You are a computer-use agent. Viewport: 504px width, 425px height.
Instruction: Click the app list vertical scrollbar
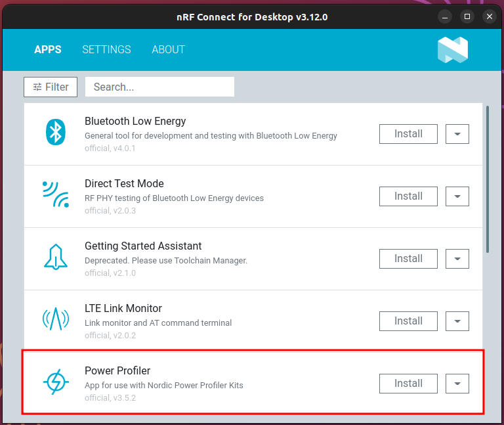(x=487, y=179)
